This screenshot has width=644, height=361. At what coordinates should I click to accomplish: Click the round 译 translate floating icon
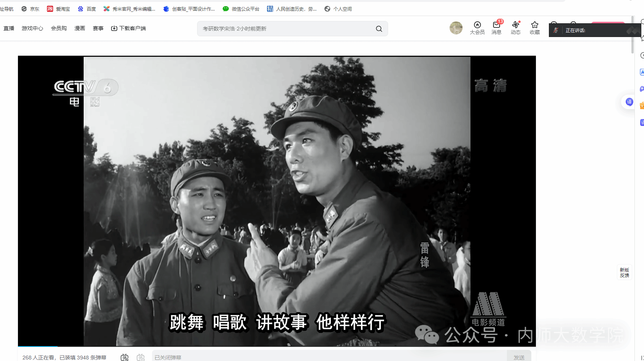click(x=629, y=102)
